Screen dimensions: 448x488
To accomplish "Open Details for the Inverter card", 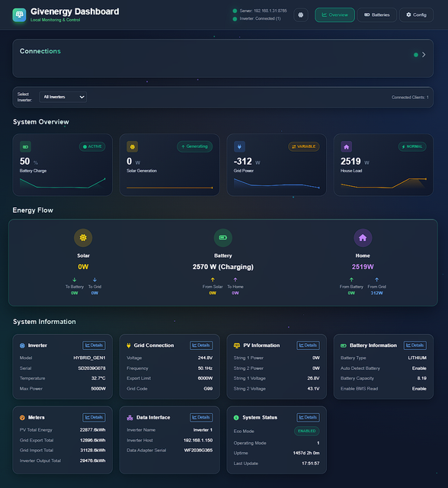I will [x=94, y=345].
